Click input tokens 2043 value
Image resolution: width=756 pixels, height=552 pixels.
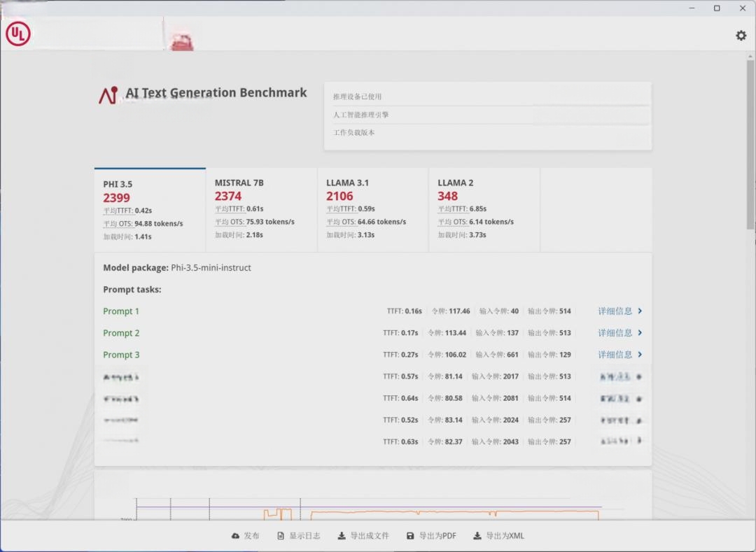(510, 441)
